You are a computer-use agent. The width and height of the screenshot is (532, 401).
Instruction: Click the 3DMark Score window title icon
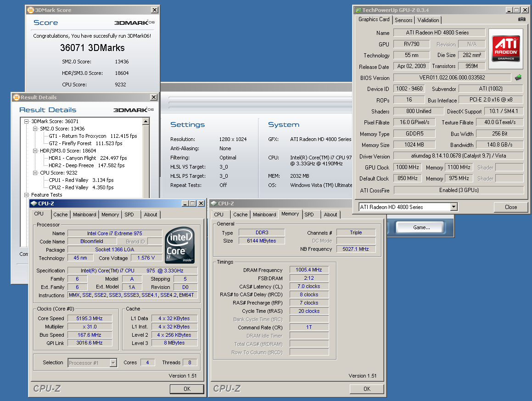tap(31, 10)
